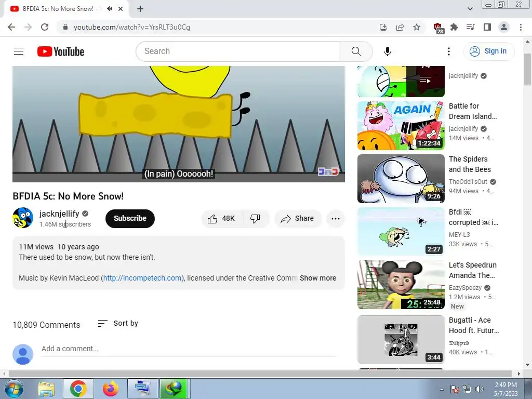Open Bfdi corrupted video thumbnail
Screen dimensions: 532x399
(x=401, y=231)
